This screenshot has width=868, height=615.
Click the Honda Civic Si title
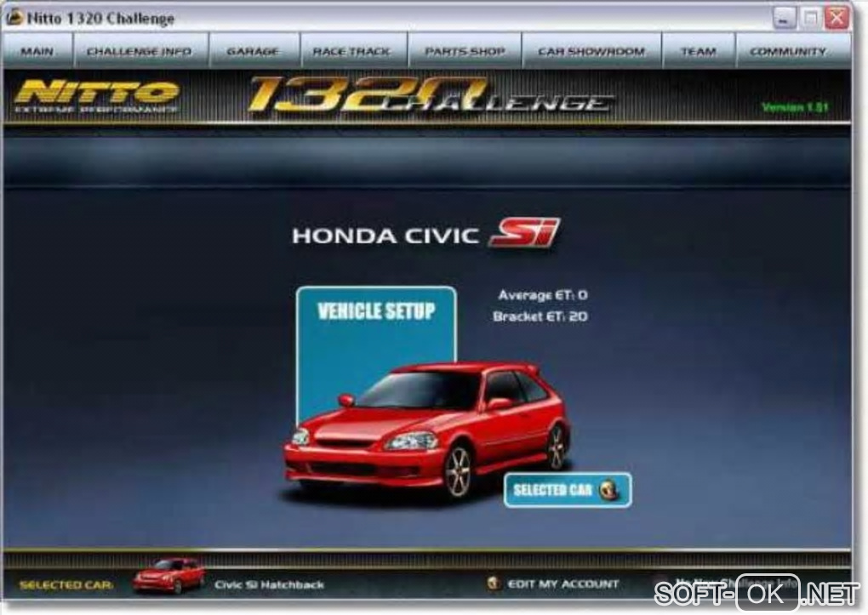tap(425, 235)
